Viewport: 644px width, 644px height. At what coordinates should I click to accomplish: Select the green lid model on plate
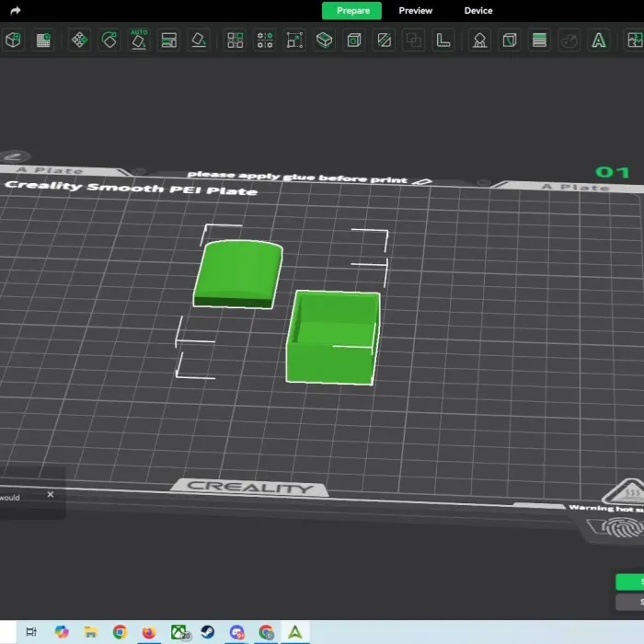[238, 273]
